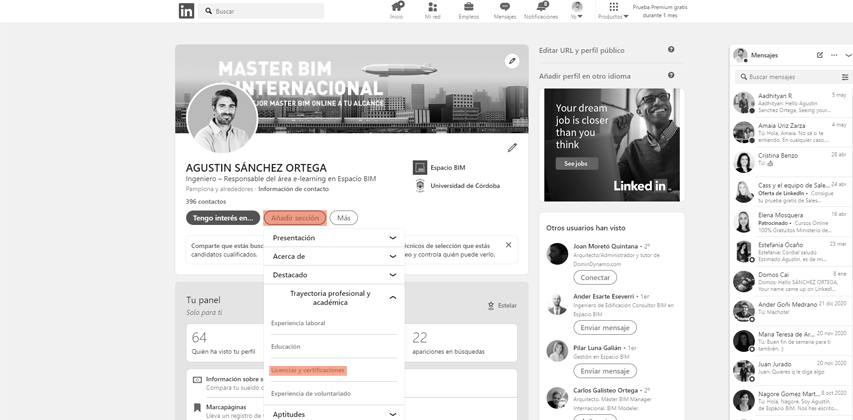Open the LinkedIn home logo
Screen dimensions: 853x420
coord(186,11)
